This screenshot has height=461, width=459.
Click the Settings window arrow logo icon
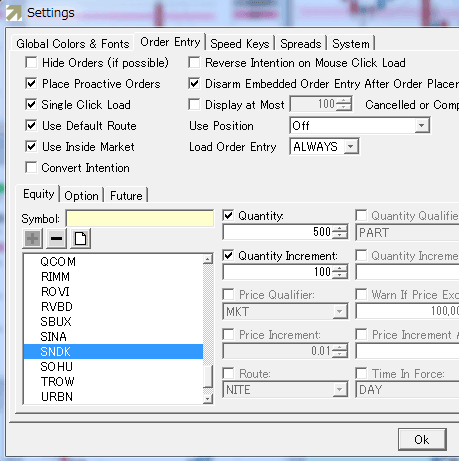[14, 13]
